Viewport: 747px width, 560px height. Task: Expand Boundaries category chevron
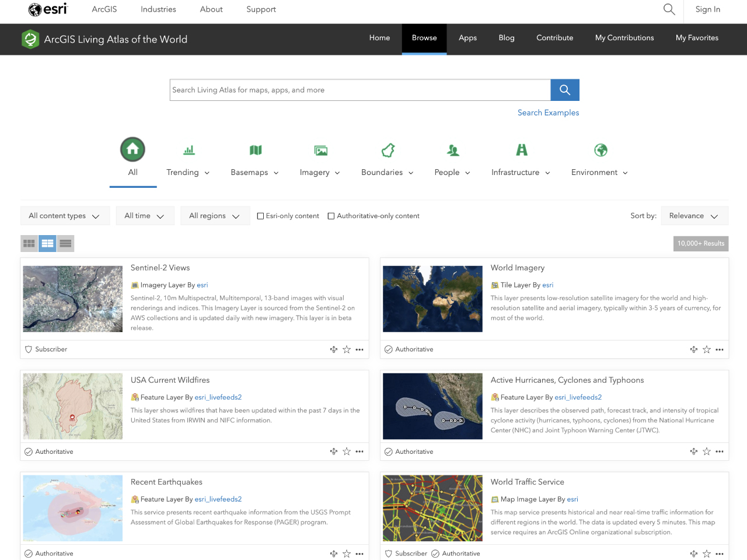click(411, 173)
